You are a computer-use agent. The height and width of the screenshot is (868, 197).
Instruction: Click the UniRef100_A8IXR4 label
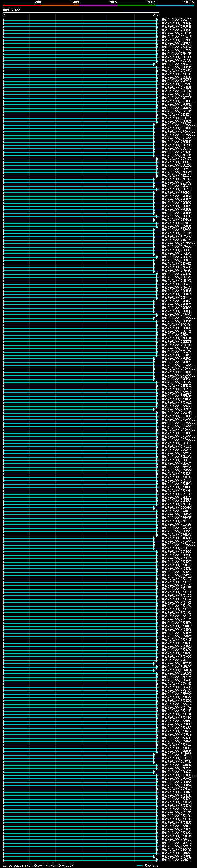click(x=176, y=50)
